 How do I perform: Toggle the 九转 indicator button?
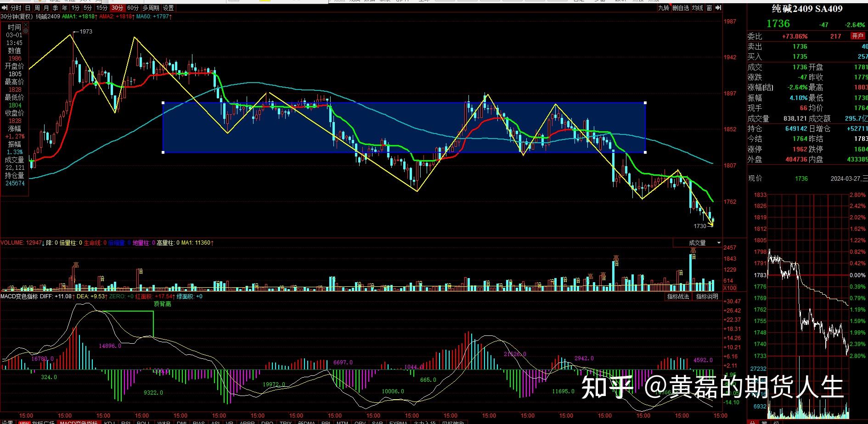pos(664,8)
